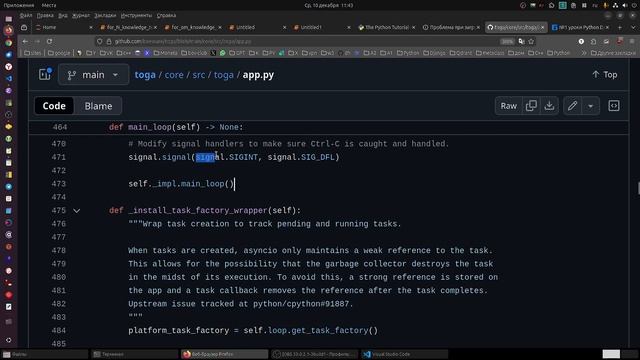640x360 pixels.
Task: Open the clock and calendar in top bar
Action: click(x=329, y=5)
